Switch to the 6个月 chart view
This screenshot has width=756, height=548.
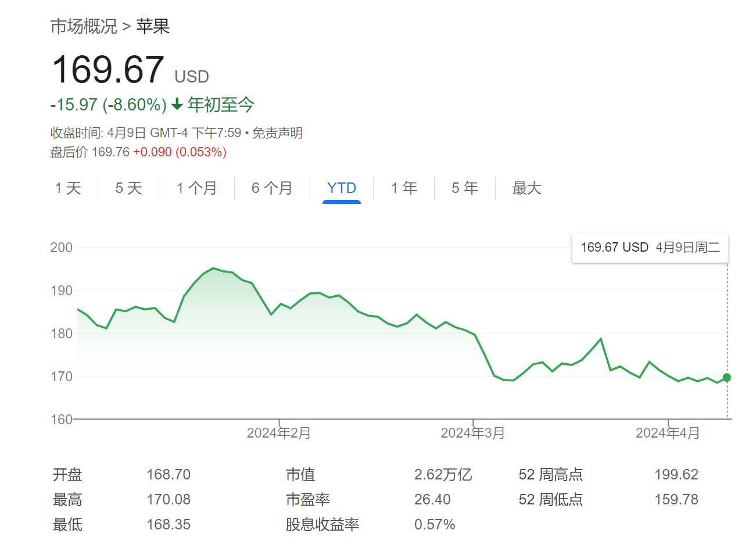point(271,188)
